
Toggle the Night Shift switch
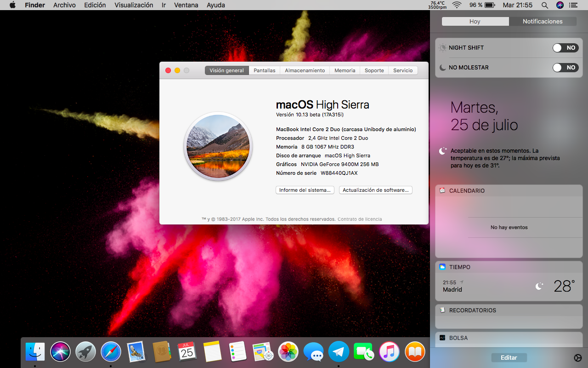coord(565,48)
